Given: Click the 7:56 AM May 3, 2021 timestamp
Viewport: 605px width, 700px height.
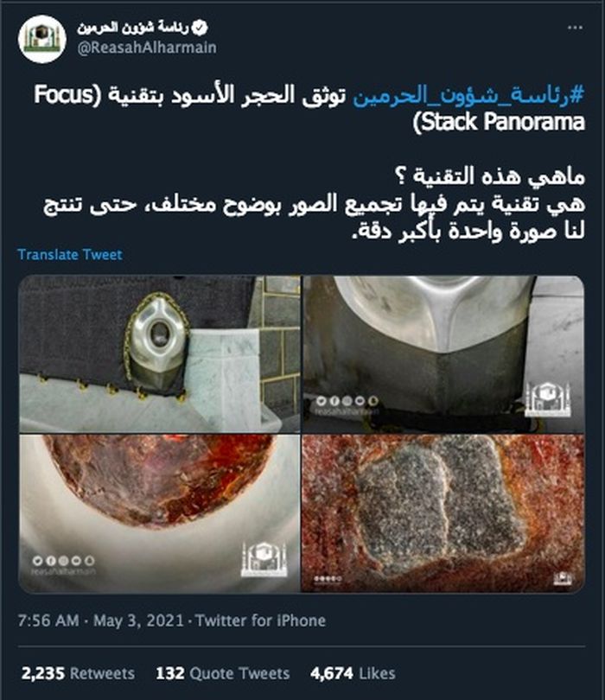Looking at the screenshot, I should pyautogui.click(x=101, y=620).
